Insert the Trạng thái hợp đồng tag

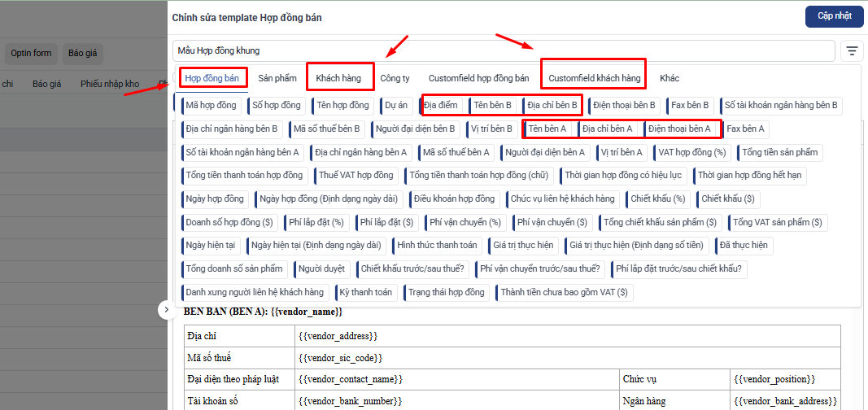(446, 292)
